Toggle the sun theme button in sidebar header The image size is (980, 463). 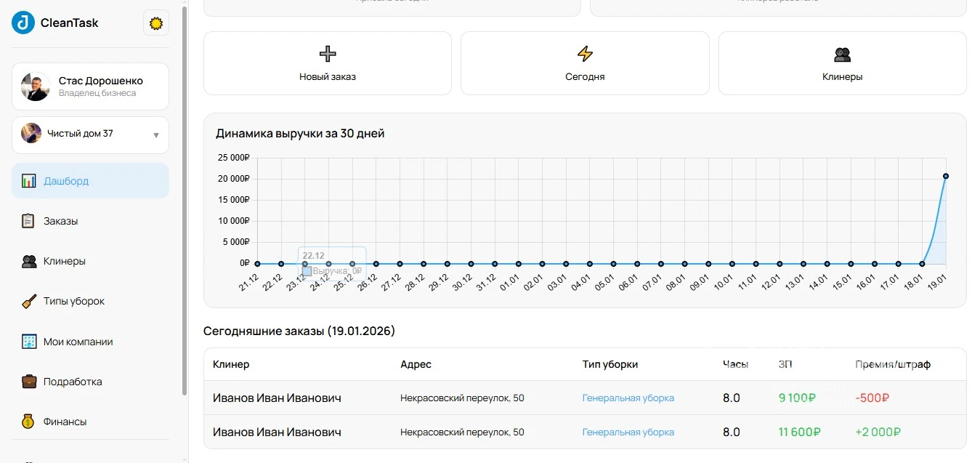155,23
